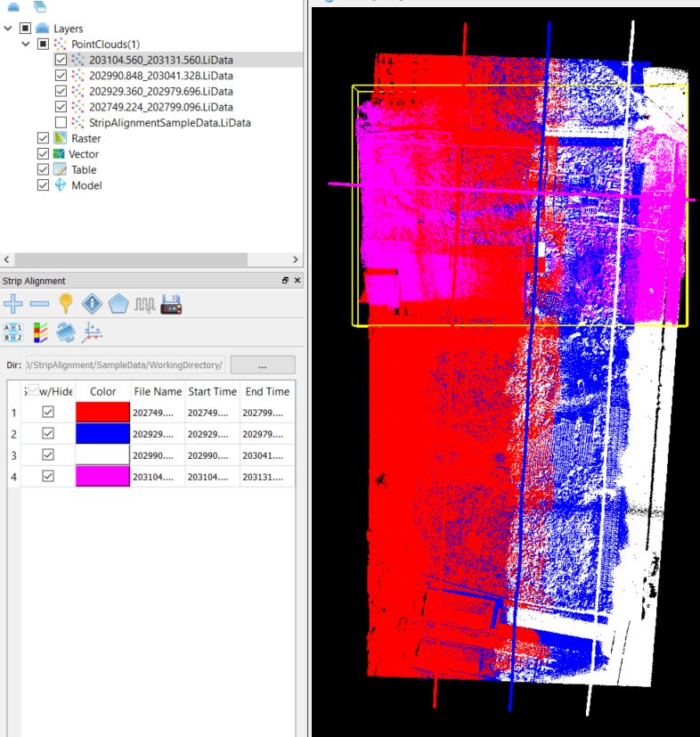Viewport: 700px width, 737px height.
Task: Uncheck 202749.224_202799.096.LiData layer checkbox
Action: (61, 107)
